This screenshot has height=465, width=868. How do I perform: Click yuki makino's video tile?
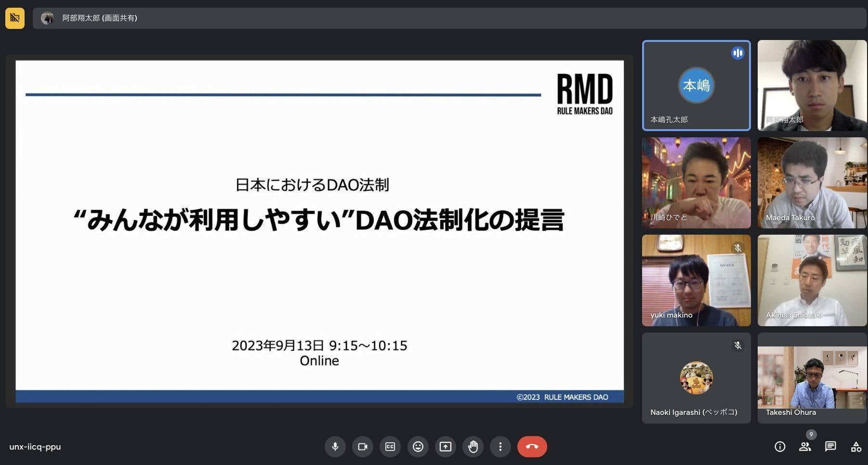(696, 280)
